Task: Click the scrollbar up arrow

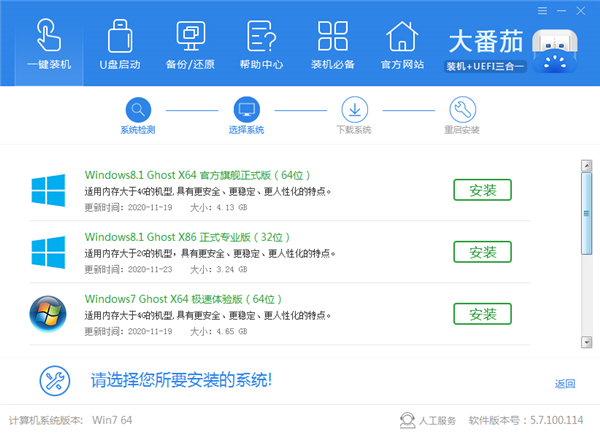Action: (x=586, y=166)
